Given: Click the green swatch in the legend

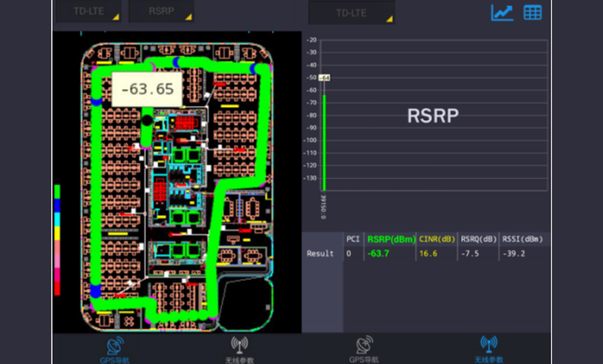Looking at the screenshot, I should click(57, 192).
